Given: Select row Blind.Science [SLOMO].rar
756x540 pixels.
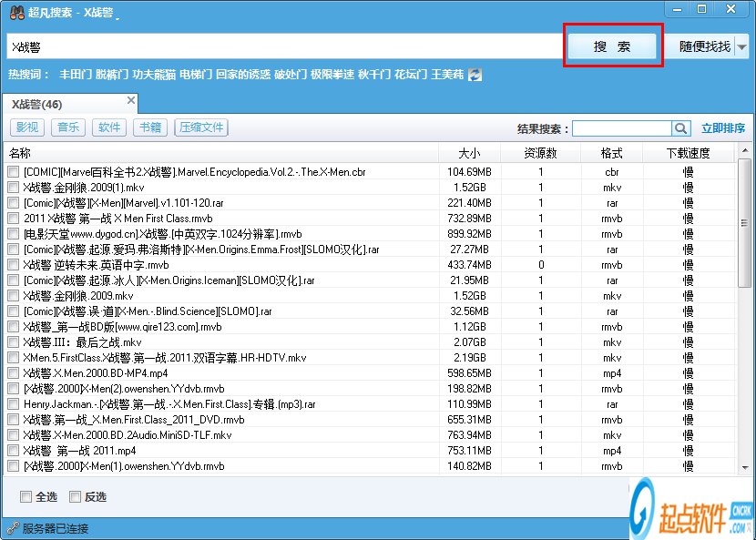Looking at the screenshot, I should 369,311.
